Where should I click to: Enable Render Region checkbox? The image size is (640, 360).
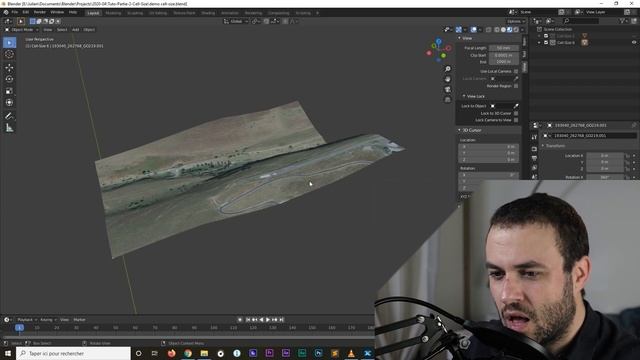coord(516,86)
